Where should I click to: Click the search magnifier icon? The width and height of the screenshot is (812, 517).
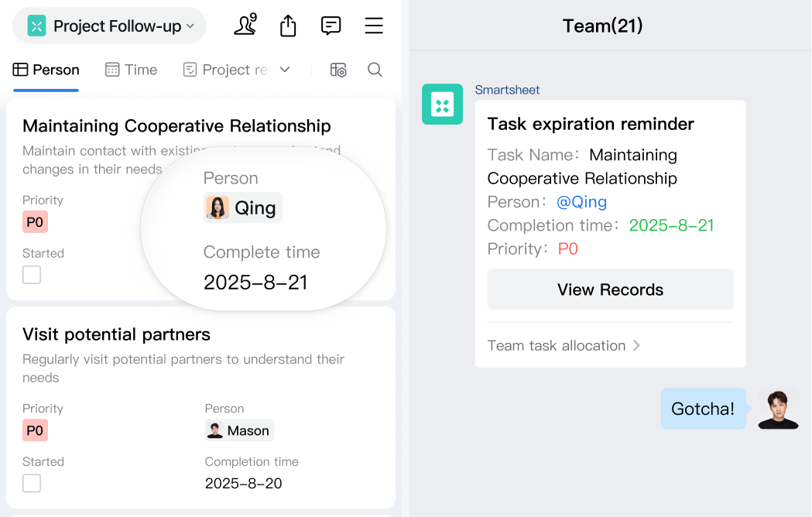coord(375,70)
